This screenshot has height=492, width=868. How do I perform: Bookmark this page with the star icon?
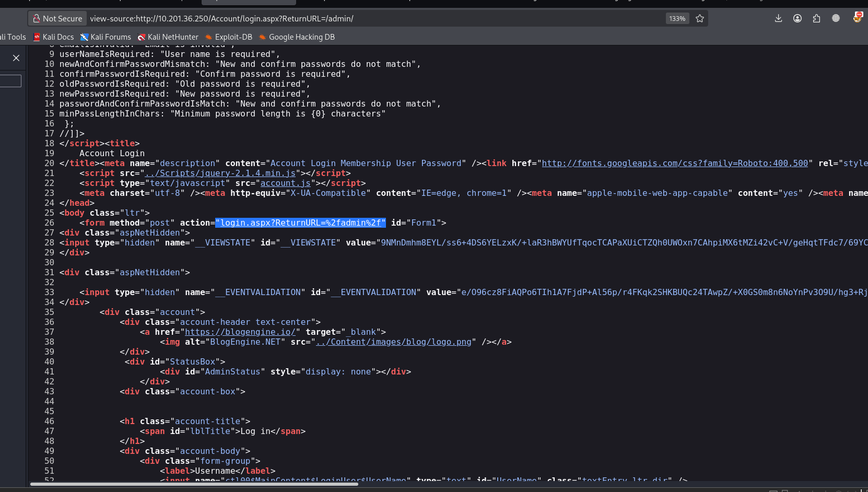700,19
